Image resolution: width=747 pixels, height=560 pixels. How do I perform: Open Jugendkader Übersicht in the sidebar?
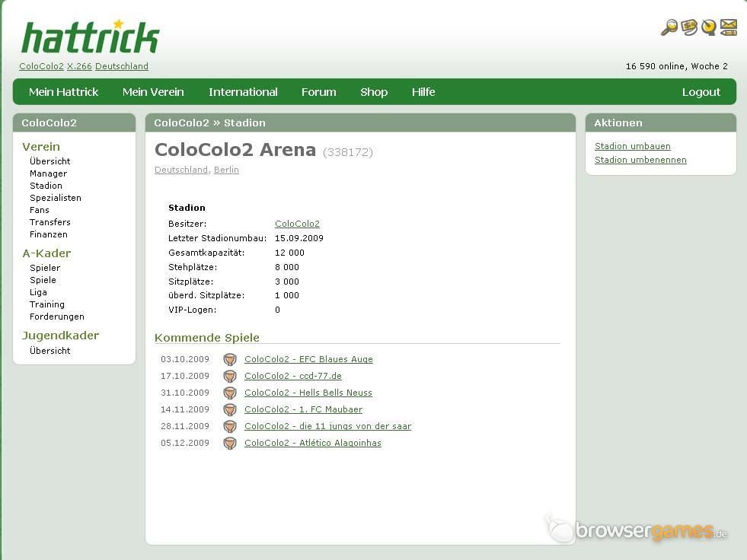coord(50,351)
